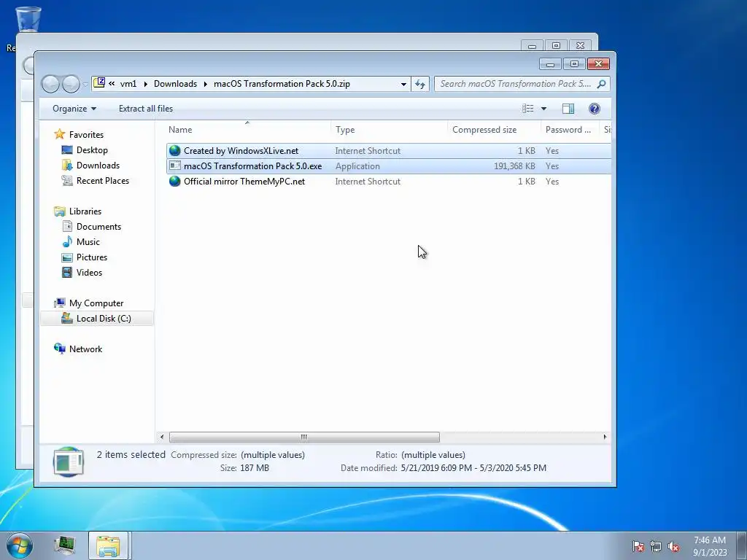Click the details pane file thumbnail

tap(69, 461)
